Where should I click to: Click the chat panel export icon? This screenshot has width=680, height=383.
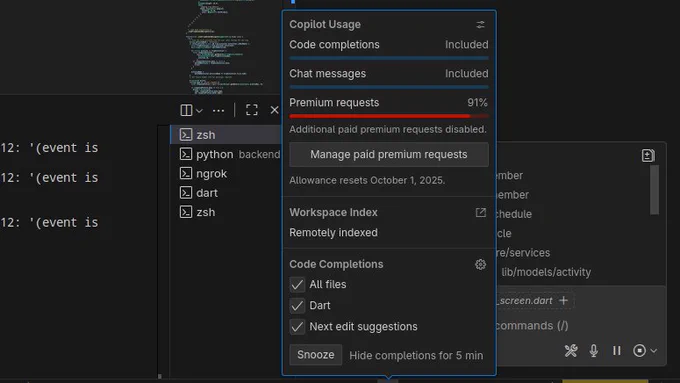pyautogui.click(x=648, y=155)
